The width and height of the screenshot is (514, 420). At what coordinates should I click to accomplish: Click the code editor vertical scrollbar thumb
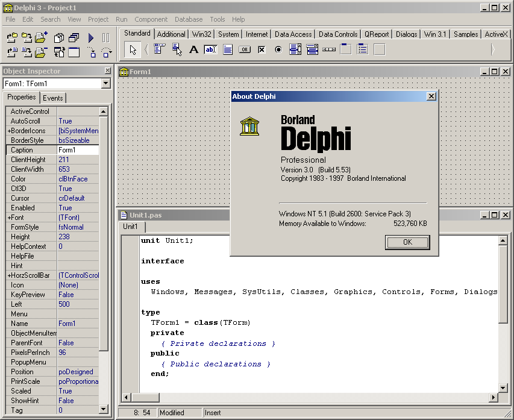click(503, 284)
